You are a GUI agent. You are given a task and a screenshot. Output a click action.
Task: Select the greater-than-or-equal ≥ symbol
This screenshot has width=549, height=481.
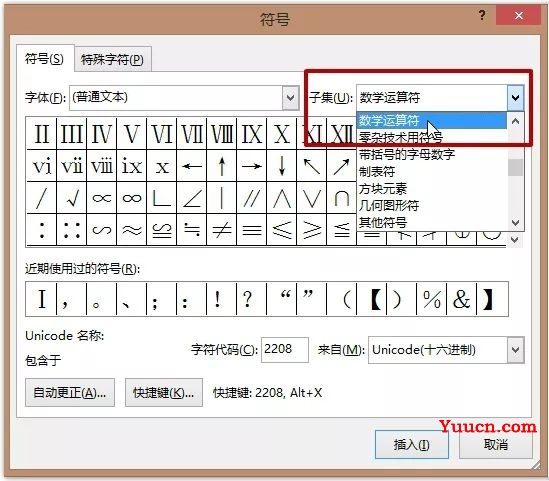[x=312, y=230]
